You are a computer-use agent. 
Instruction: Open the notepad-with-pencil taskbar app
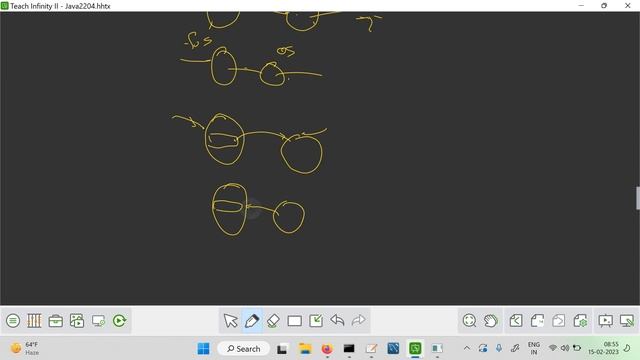point(371,349)
